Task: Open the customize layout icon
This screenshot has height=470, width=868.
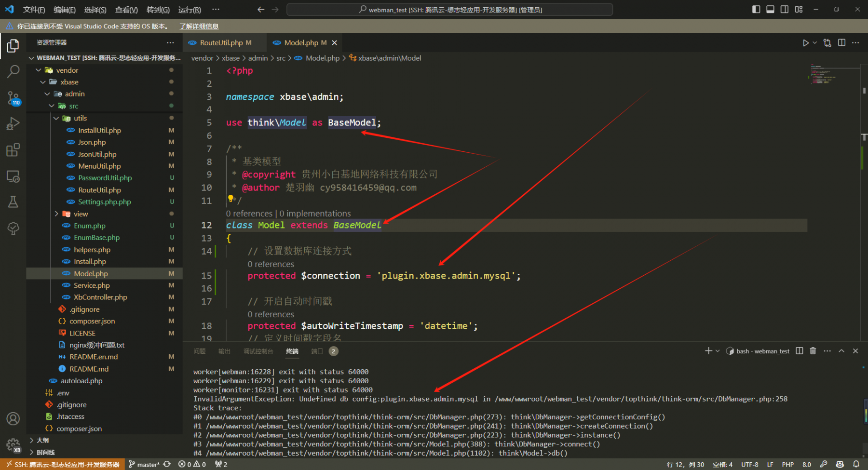Action: click(799, 10)
